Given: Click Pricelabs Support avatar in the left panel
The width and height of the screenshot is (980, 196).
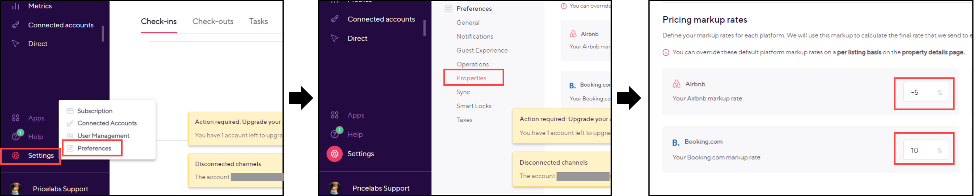Looking at the screenshot, I should point(16,189).
